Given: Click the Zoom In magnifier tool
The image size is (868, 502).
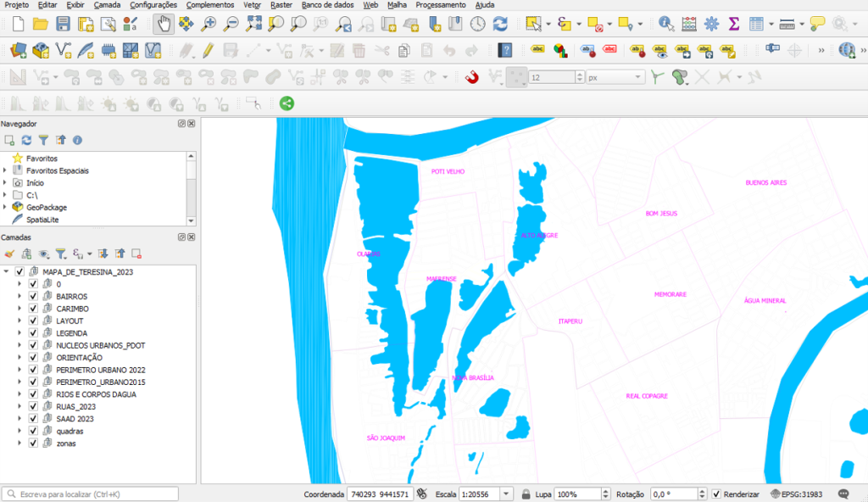Looking at the screenshot, I should (x=209, y=24).
